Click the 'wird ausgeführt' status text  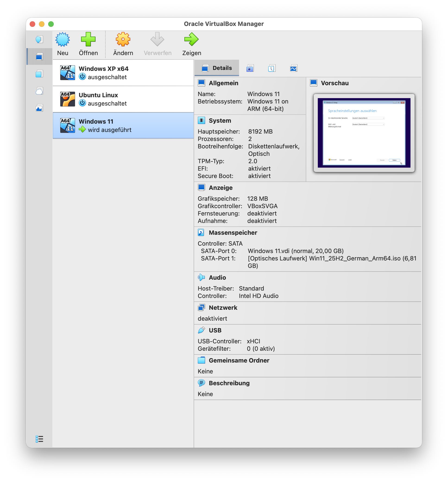110,130
